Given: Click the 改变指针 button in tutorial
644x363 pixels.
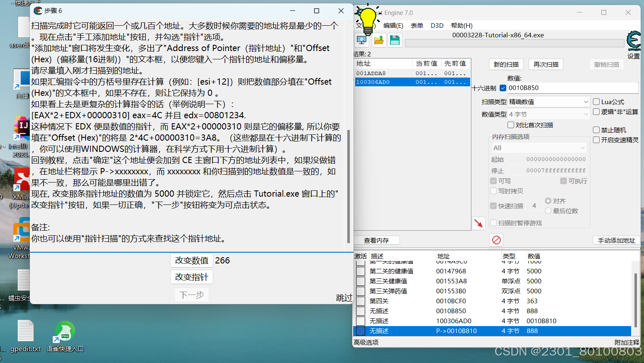Looking at the screenshot, I should (192, 277).
